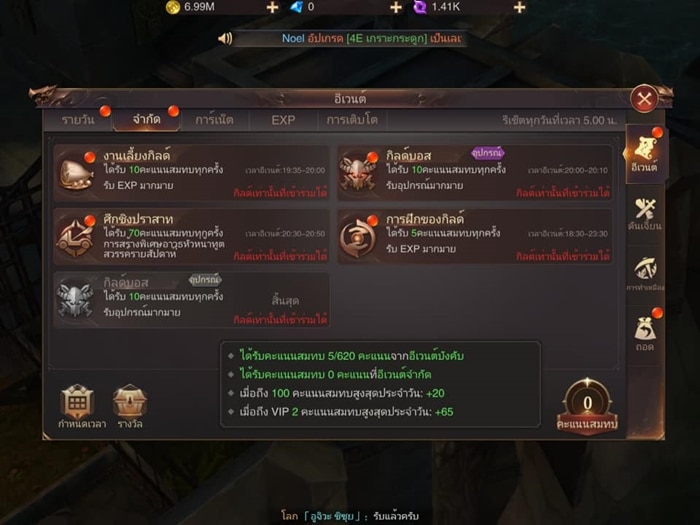Add gold coins with plus button
The image size is (700, 525).
click(x=272, y=7)
